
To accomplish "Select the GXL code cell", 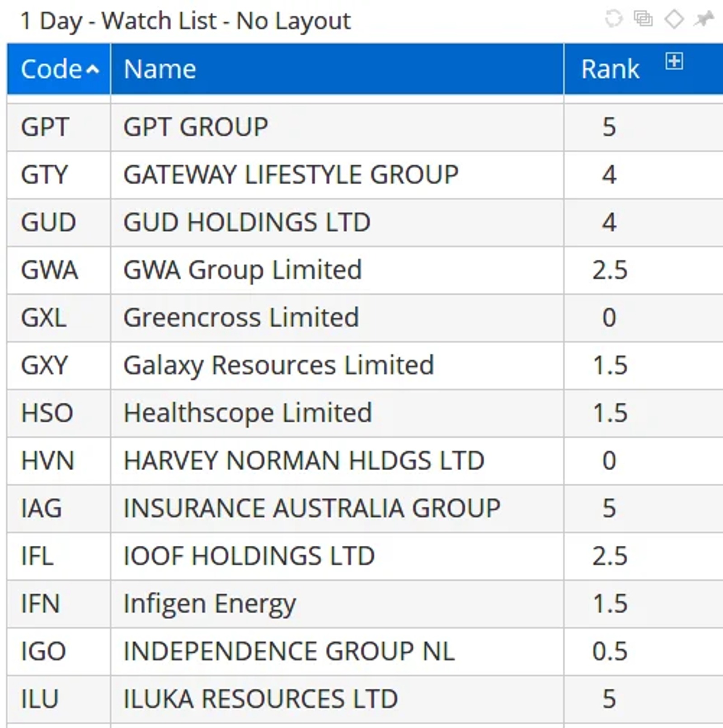I will [59, 318].
